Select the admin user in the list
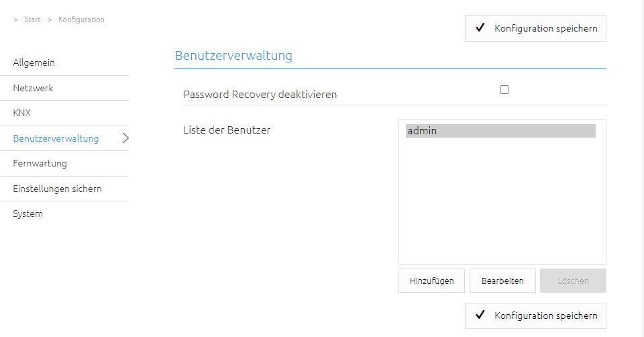 [500, 131]
